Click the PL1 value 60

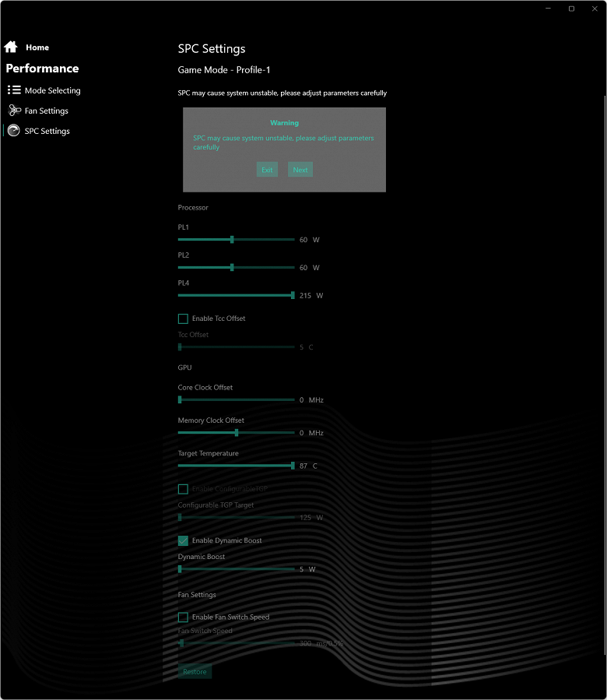(x=303, y=240)
